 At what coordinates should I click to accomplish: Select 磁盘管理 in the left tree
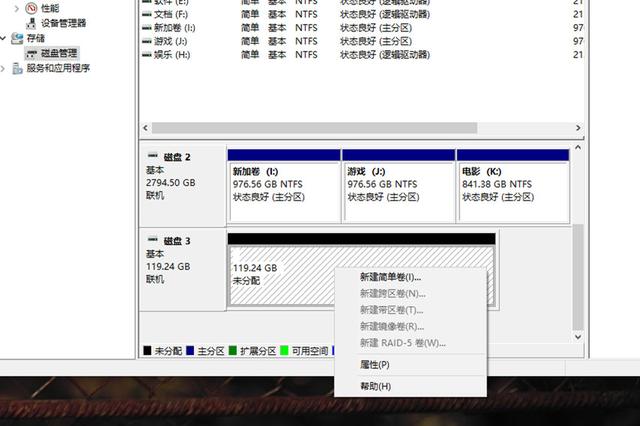click(52, 53)
